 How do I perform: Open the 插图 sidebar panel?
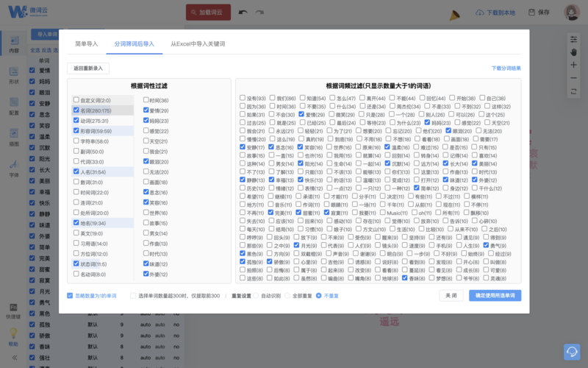coord(14,138)
